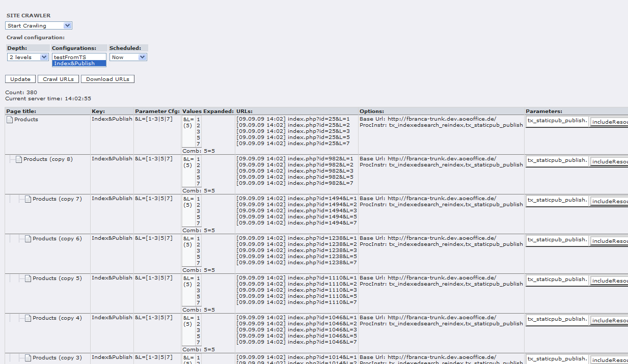Click the Products (copy 6) page icon
Image resolution: width=628 pixels, height=364 pixels.
28,239
